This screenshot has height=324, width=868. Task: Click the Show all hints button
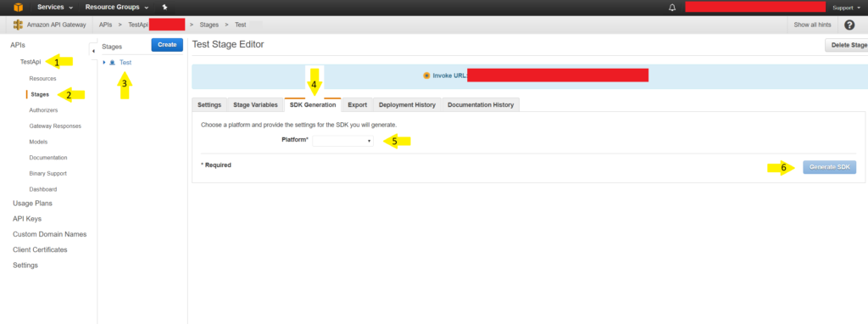(x=812, y=25)
